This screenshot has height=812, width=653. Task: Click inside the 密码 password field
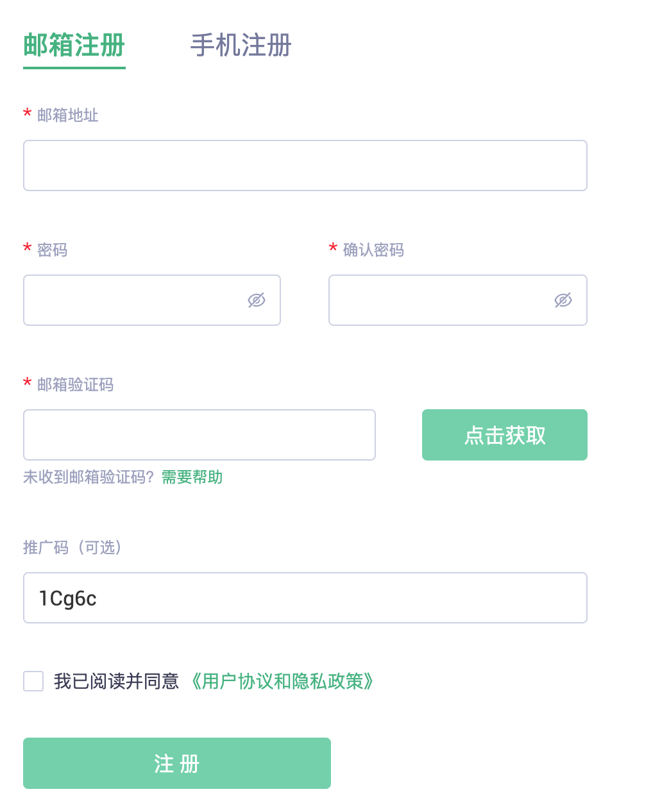click(128, 300)
